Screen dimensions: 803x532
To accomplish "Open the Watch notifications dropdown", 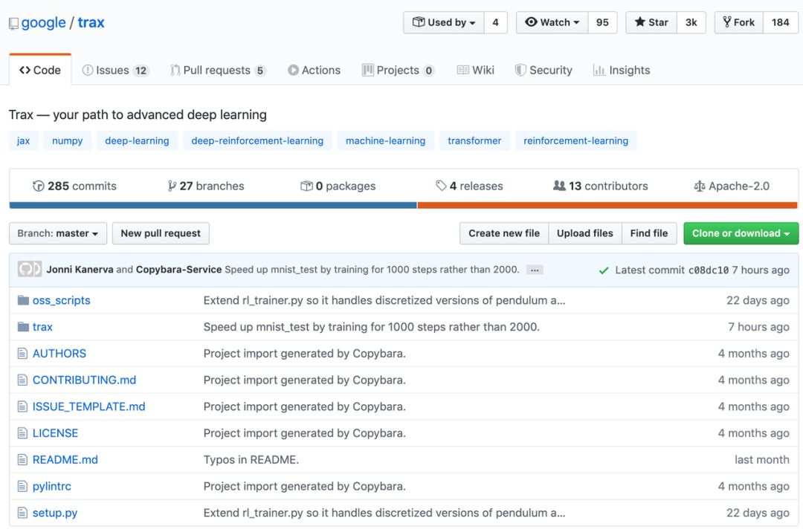I will click(x=552, y=22).
